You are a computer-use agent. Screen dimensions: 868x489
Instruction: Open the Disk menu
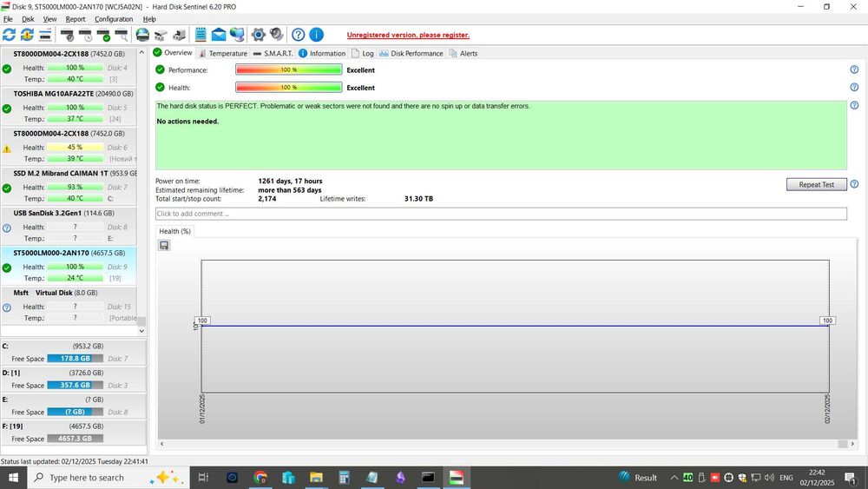[x=28, y=19]
